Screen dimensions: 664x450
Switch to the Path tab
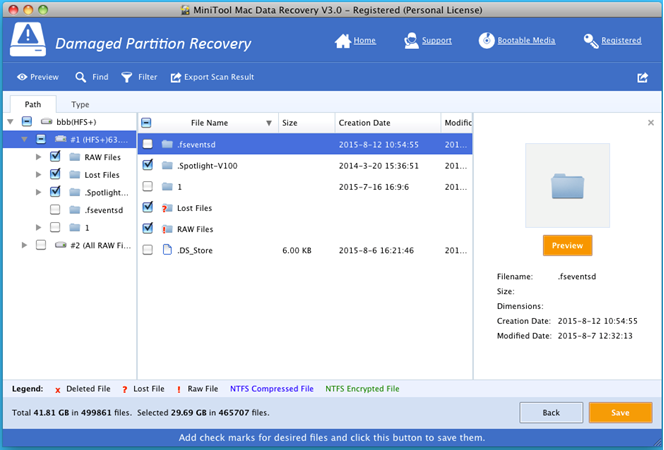coord(33,104)
